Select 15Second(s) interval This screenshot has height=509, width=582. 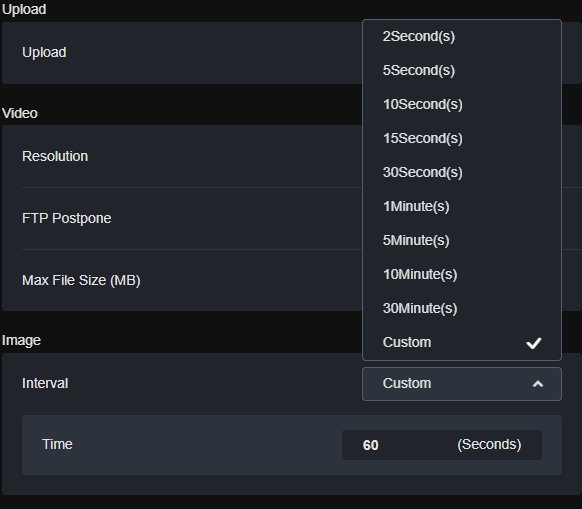pos(461,138)
